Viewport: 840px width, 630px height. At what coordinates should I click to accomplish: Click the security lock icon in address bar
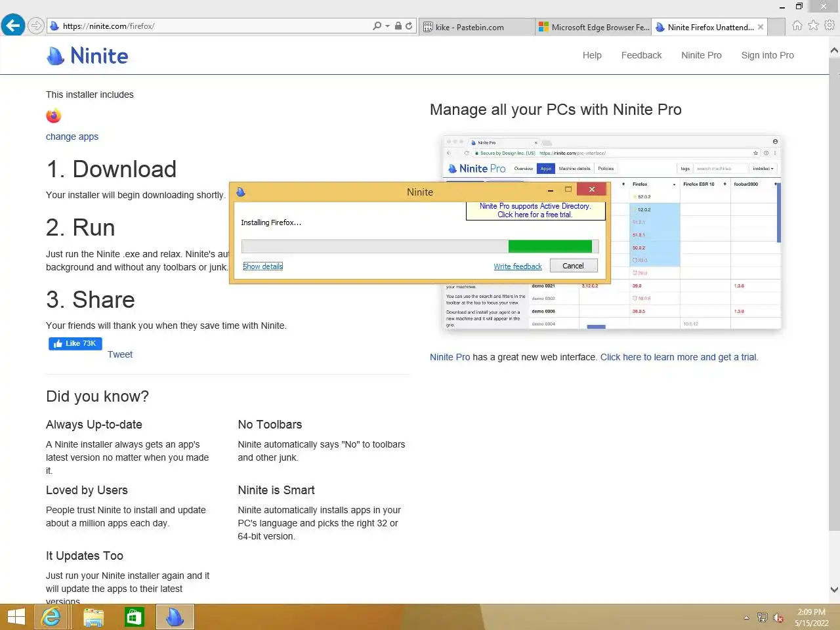[x=398, y=26]
